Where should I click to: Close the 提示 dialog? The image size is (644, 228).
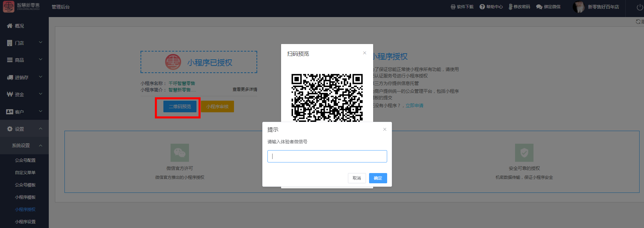click(x=385, y=129)
